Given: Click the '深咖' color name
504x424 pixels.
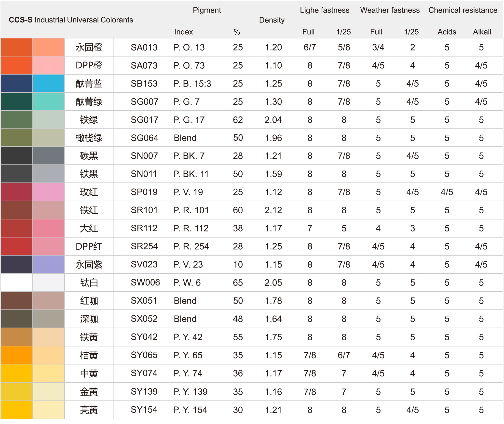Looking at the screenshot, I should (x=89, y=319).
